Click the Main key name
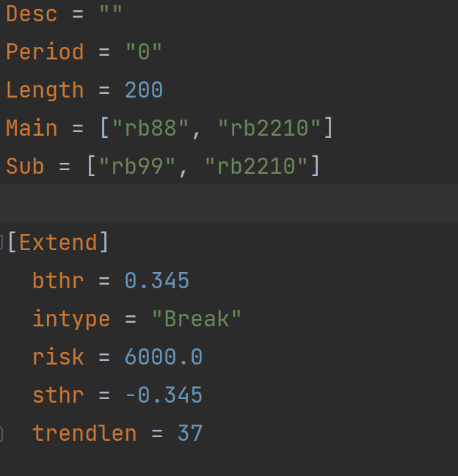This screenshot has height=476, width=458. [32, 128]
